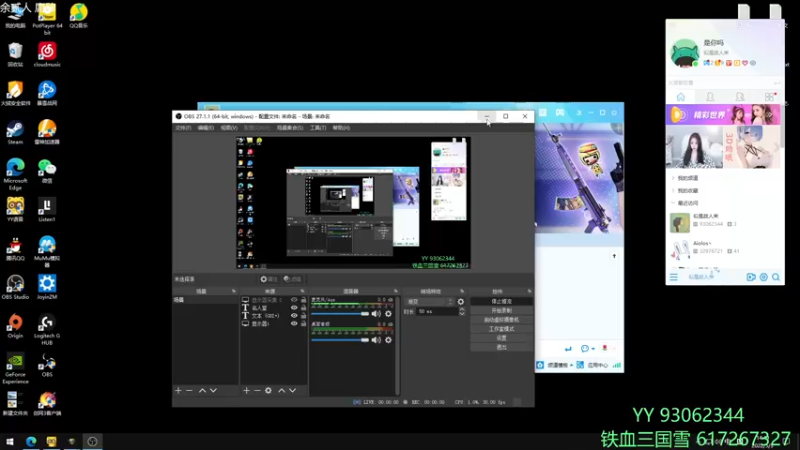Click the microphone icon in YY channel window
The width and height of the screenshot is (800, 450).
[x=605, y=348]
